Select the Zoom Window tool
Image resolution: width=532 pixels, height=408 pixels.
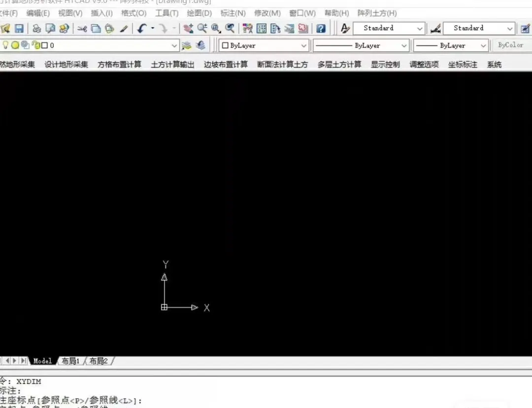(216, 29)
